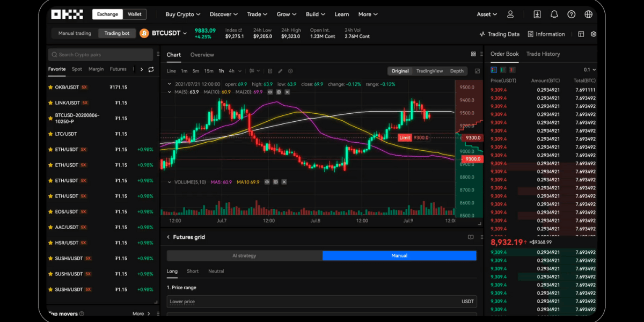Unfavorite OKB/USDT star
The width and height of the screenshot is (644, 322).
(50, 87)
